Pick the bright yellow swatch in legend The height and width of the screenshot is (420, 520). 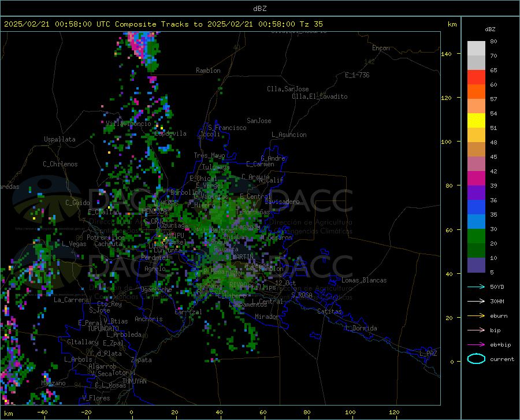[x=476, y=121]
